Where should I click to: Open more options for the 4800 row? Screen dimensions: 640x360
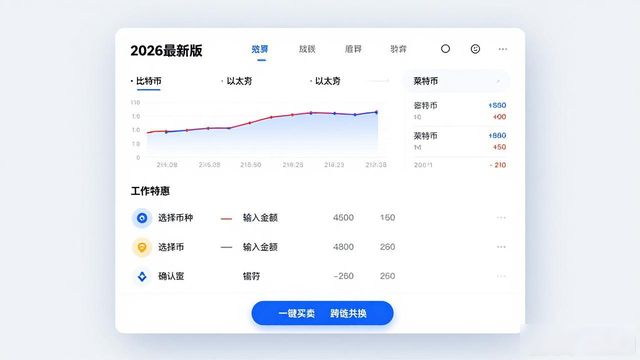[x=501, y=247]
